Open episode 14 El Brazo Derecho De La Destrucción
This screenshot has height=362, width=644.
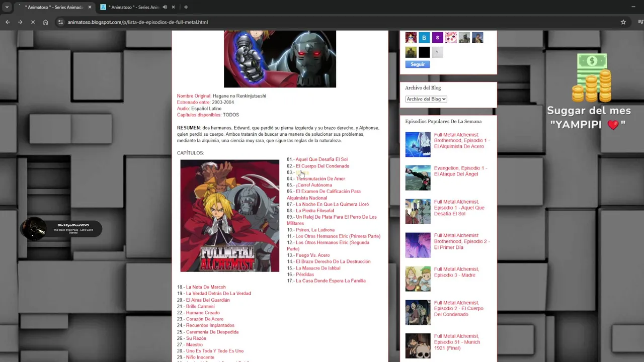[x=333, y=261]
